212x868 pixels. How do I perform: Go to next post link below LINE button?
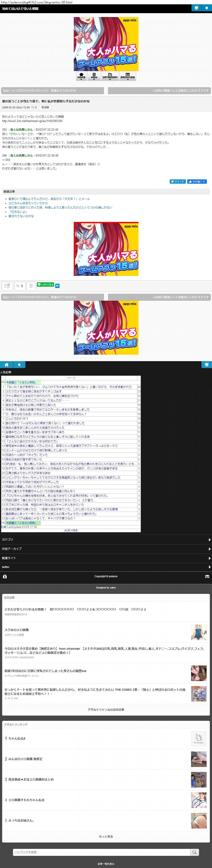pos(160,297)
